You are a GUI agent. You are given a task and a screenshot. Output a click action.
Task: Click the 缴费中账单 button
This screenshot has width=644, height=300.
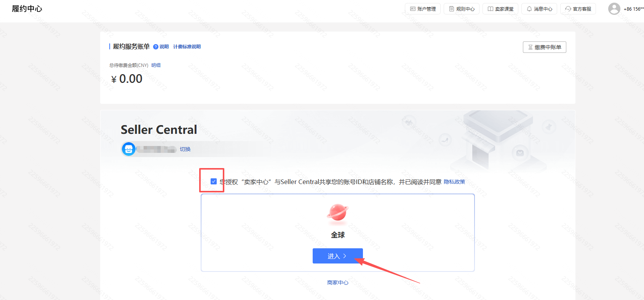click(x=544, y=47)
